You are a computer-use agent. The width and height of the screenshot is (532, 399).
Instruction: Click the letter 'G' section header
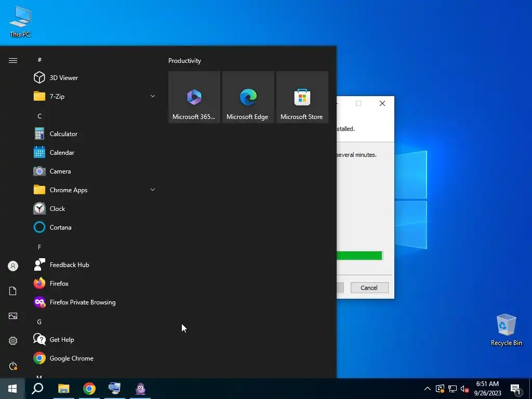coord(39,322)
